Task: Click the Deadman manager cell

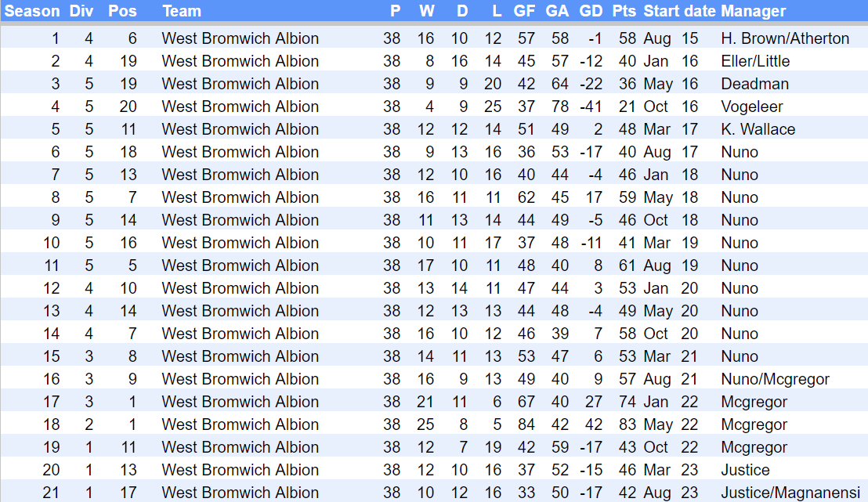Action: click(754, 84)
